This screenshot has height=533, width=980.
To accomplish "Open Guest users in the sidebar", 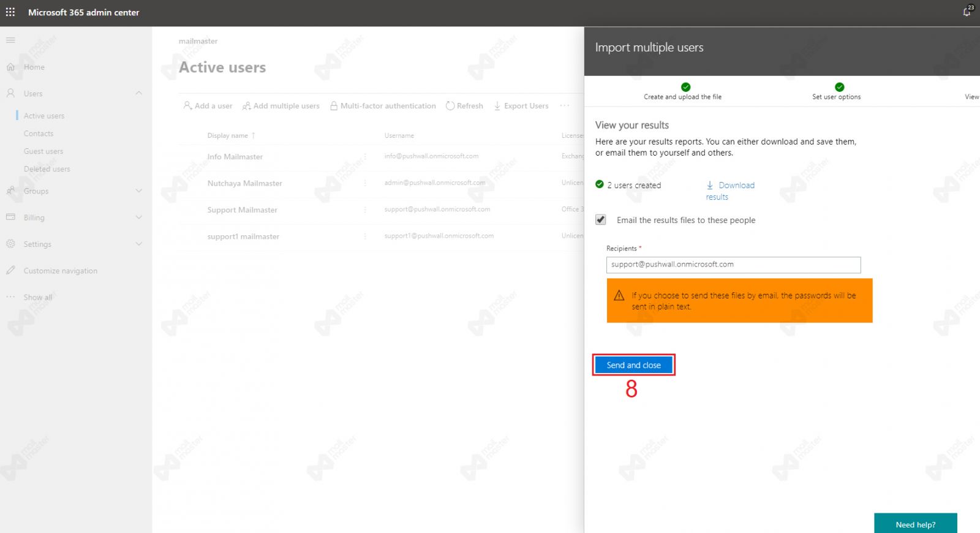I will tap(43, 151).
